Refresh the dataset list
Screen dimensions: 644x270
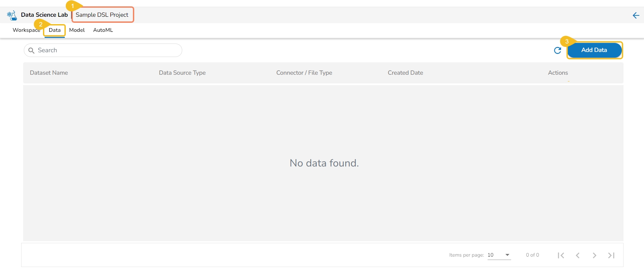click(x=557, y=50)
